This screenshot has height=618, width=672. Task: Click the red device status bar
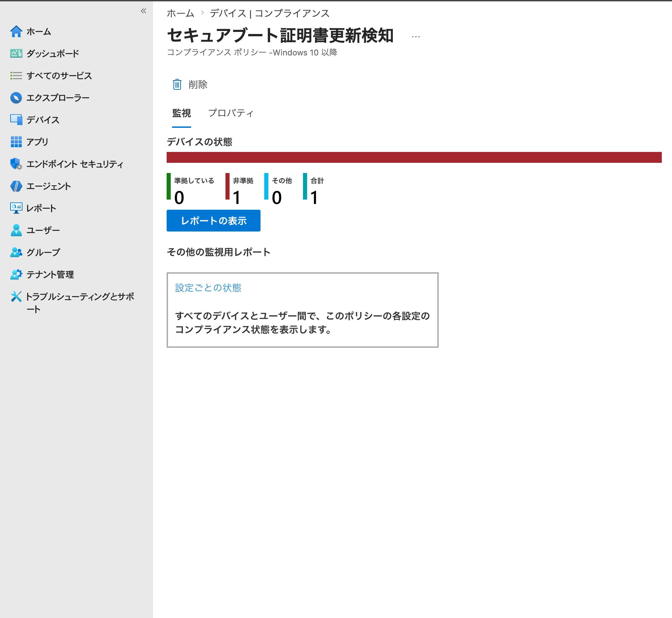(x=414, y=157)
